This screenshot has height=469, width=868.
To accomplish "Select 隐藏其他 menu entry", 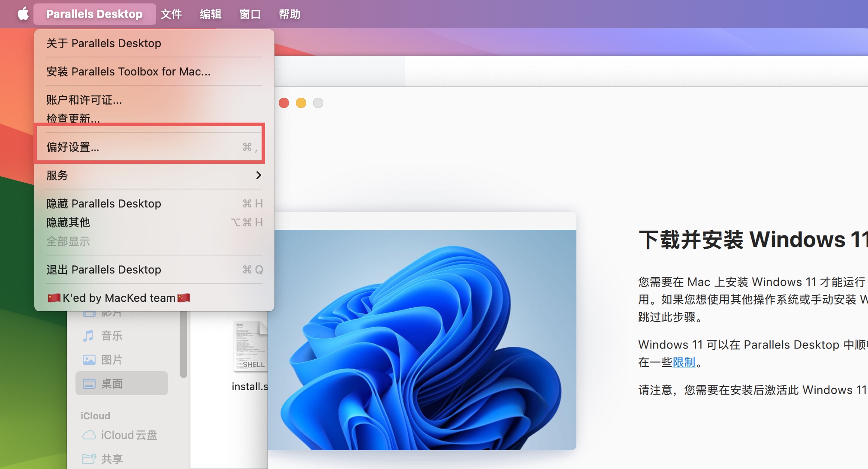I will pyautogui.click(x=154, y=222).
